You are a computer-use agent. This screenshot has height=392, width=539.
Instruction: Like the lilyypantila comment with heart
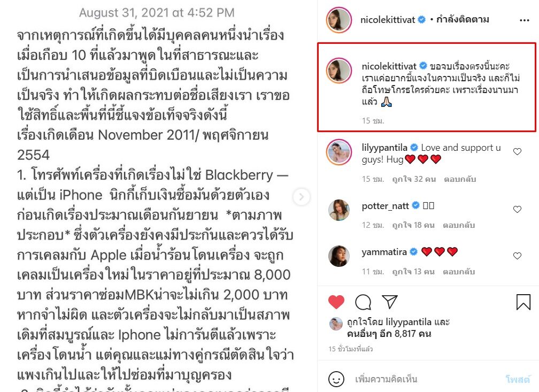coord(517,152)
